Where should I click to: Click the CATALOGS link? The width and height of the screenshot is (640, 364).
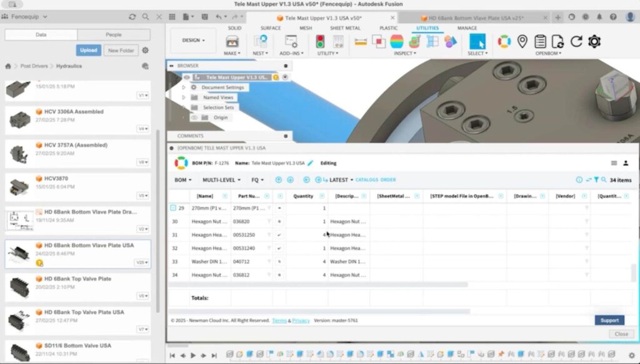pyautogui.click(x=366, y=180)
